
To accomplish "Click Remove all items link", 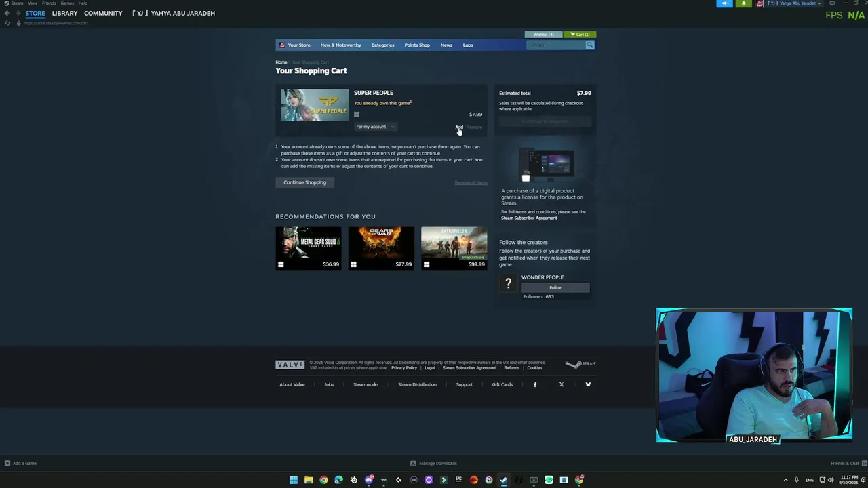I will 471,183.
